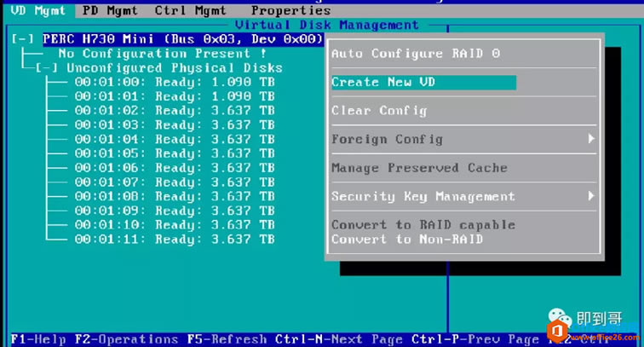Image resolution: width=644 pixels, height=347 pixels.
Task: Choose Convert to RAID capable entry
Action: coord(423,225)
